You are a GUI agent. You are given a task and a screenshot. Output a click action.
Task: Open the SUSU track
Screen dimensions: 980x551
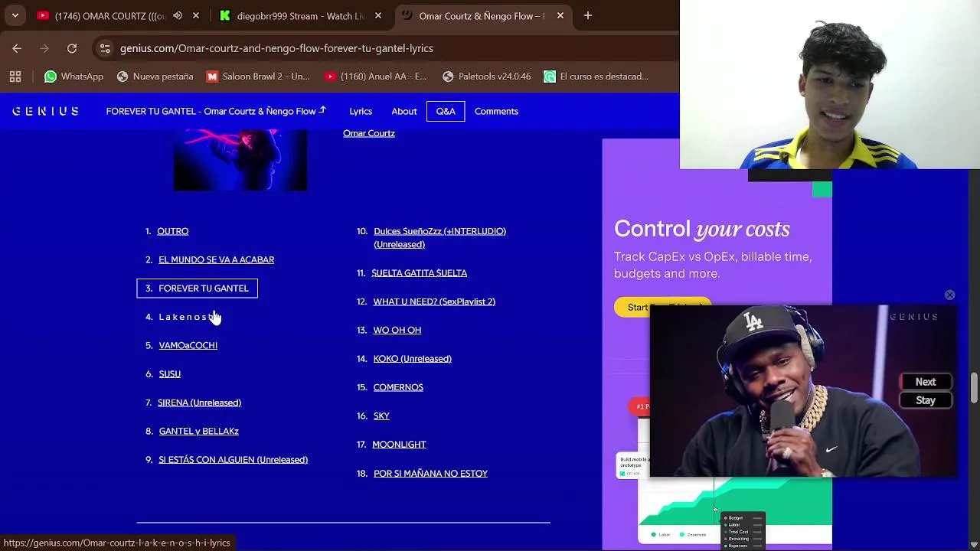pyautogui.click(x=169, y=374)
